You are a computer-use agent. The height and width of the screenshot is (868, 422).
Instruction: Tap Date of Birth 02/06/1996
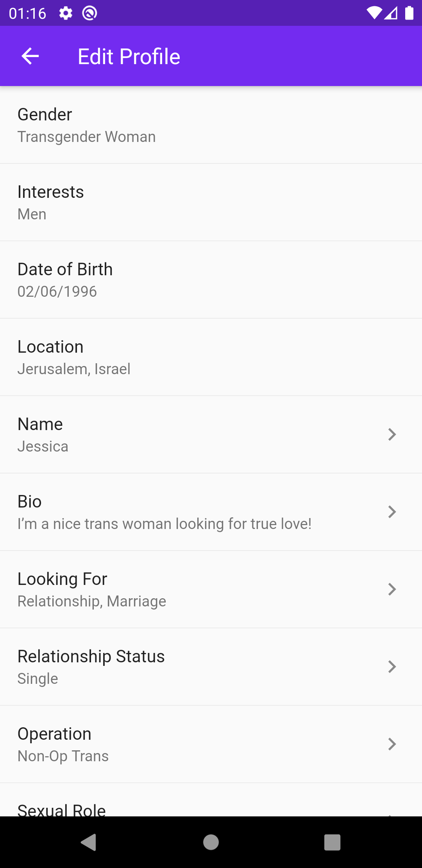211,280
